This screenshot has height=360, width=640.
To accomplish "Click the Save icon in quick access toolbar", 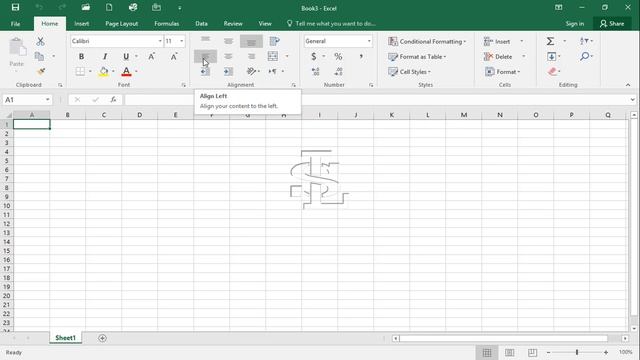I will [16, 7].
